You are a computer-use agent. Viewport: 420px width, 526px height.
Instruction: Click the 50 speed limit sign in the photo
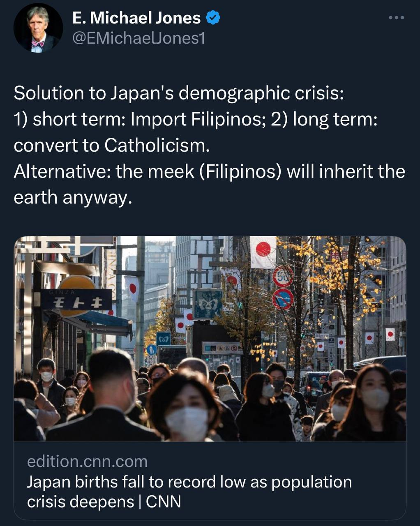tap(283, 277)
